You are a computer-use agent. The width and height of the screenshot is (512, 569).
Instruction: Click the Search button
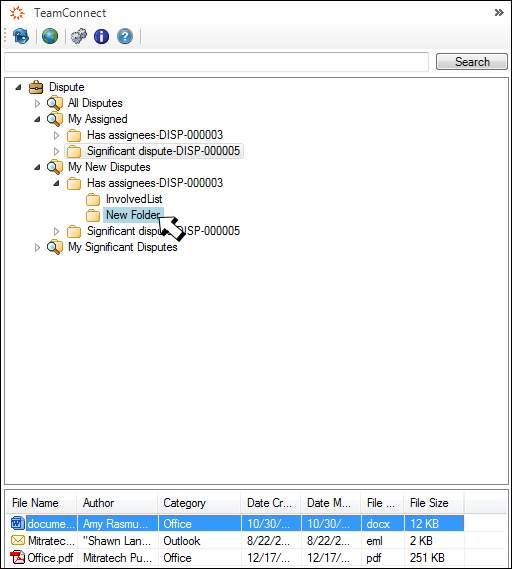click(472, 62)
